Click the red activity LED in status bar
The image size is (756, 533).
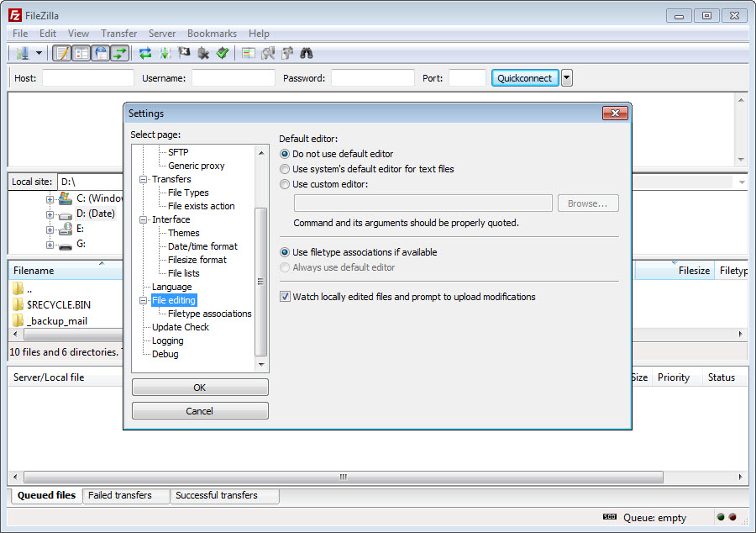click(x=732, y=517)
